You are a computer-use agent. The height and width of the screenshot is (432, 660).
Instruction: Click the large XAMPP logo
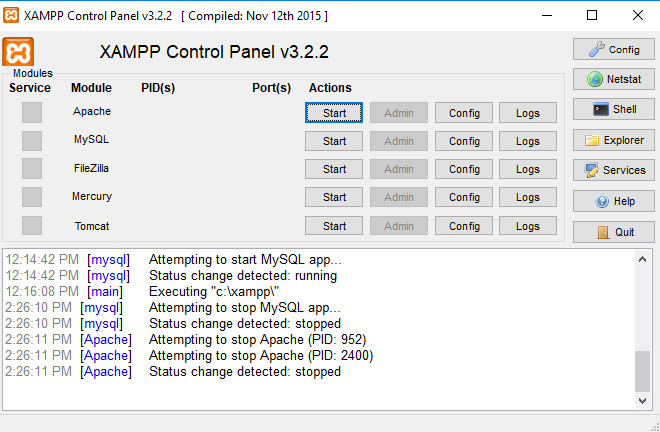point(18,52)
